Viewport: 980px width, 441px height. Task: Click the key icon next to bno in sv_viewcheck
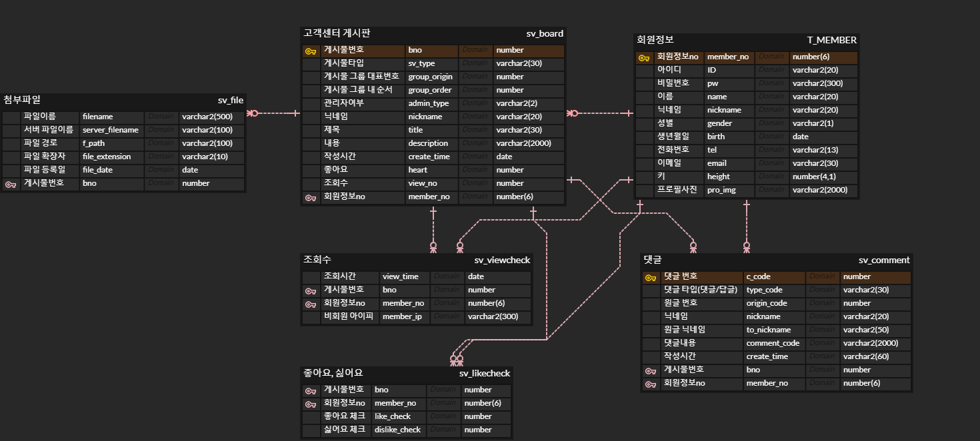[x=310, y=290]
